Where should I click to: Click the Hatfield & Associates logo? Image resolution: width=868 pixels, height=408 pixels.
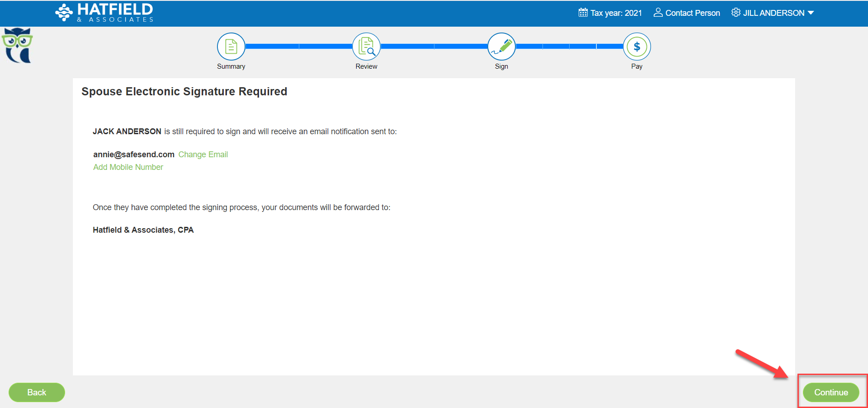(x=104, y=13)
